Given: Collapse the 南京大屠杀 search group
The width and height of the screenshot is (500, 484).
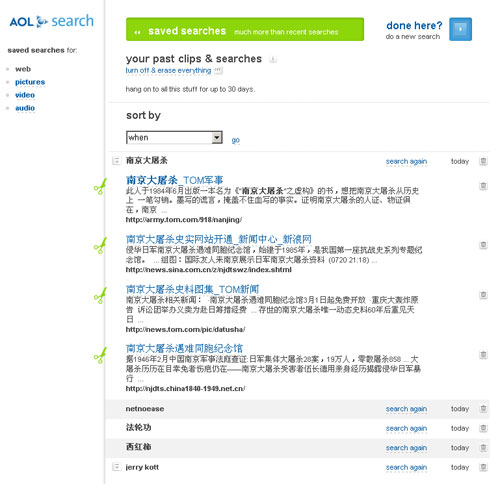Looking at the screenshot, I should pos(116,161).
